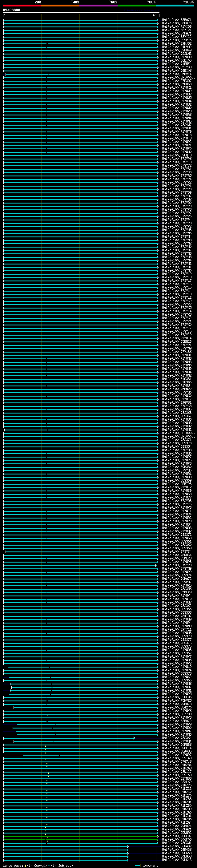Click the short alignment bar arrowhead for Q8S364
The image size is (197, 868).
[x=135, y=738]
